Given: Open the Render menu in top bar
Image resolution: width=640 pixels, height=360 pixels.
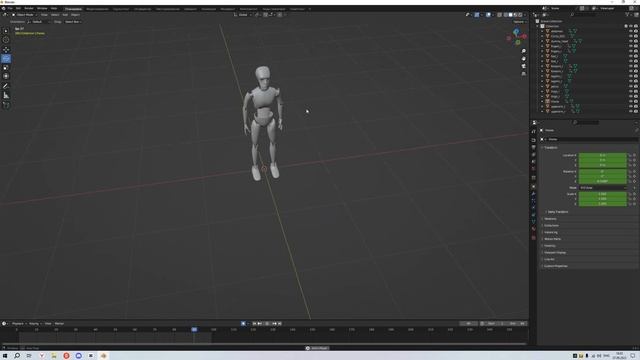Looking at the screenshot, I should pyautogui.click(x=29, y=8).
